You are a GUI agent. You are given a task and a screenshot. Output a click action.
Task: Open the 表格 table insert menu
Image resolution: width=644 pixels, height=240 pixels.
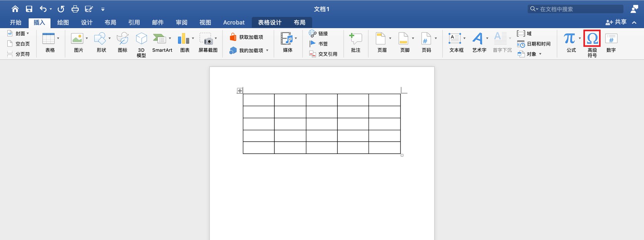pos(50,43)
